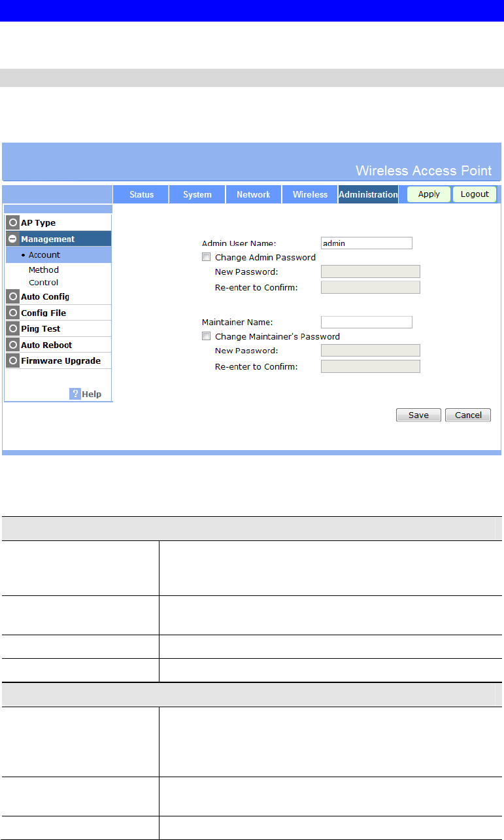Expand the Auto Reboot circle icon
This screenshot has height=840, width=504.
(x=13, y=345)
